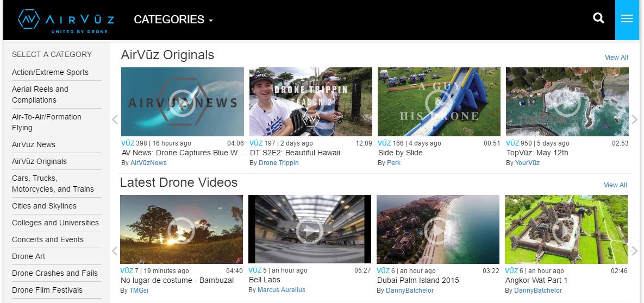Open Bell Labs video title
The image size is (644, 303).
pyautogui.click(x=265, y=280)
